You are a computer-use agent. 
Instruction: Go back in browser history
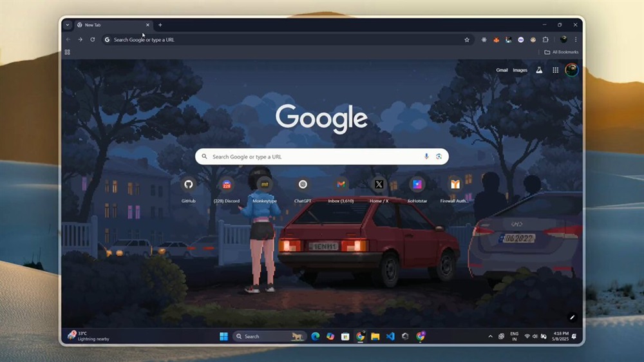[68, 39]
